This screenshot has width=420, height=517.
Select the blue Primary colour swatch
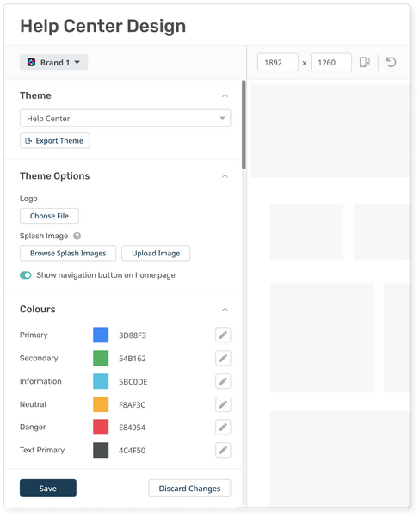(101, 335)
